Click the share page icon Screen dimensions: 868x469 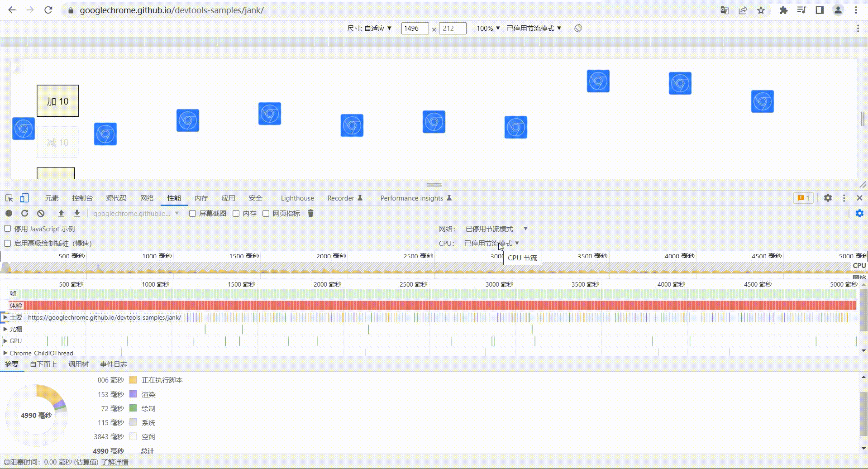(x=743, y=10)
